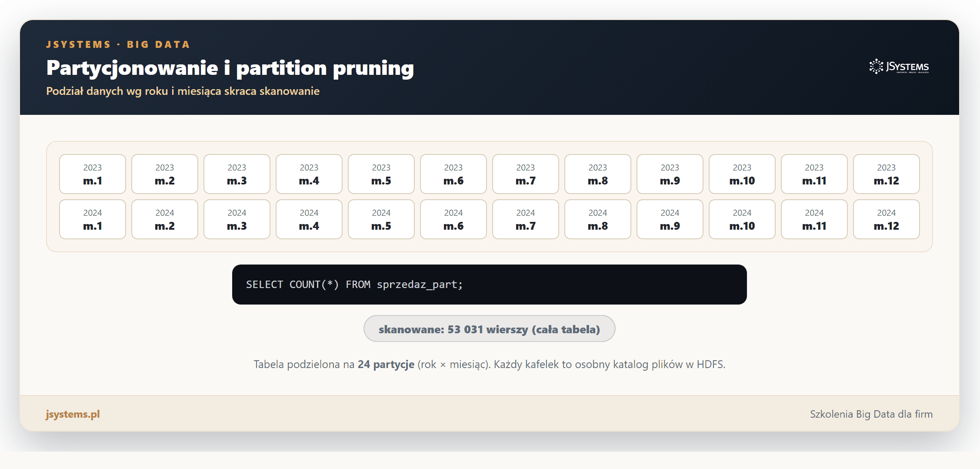This screenshot has width=980, height=469.
Task: Click the 2023 m.12 partition tile
Action: tap(887, 174)
